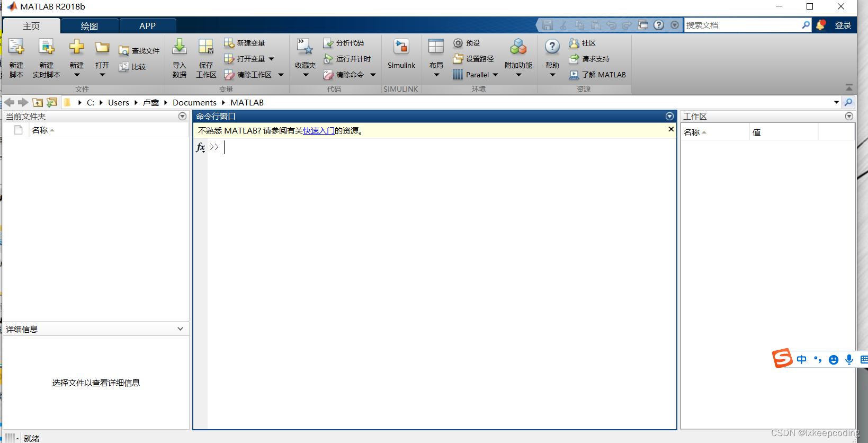Image resolution: width=868 pixels, height=443 pixels.
Task: Open the notifications bell icon
Action: click(x=821, y=25)
